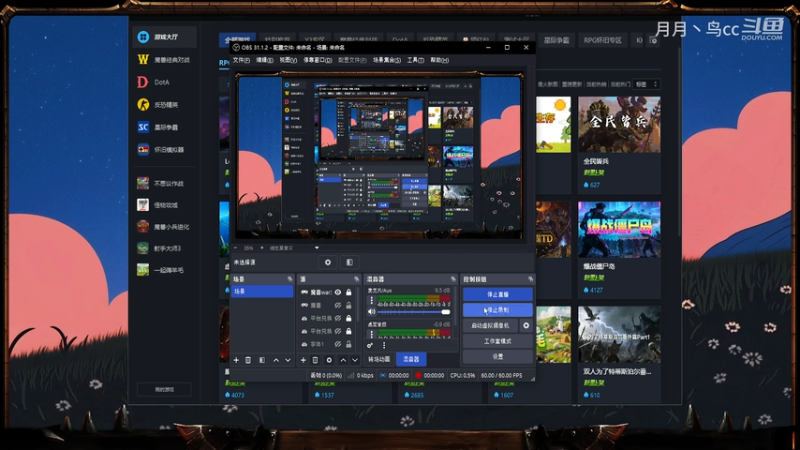800x450 pixels.
Task: Click 启动虚拟摄像机 button
Action: coord(490,326)
